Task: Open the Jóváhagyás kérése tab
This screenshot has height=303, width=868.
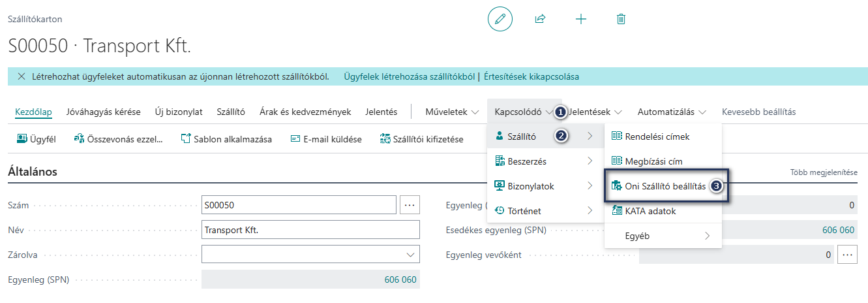Action: (103, 112)
